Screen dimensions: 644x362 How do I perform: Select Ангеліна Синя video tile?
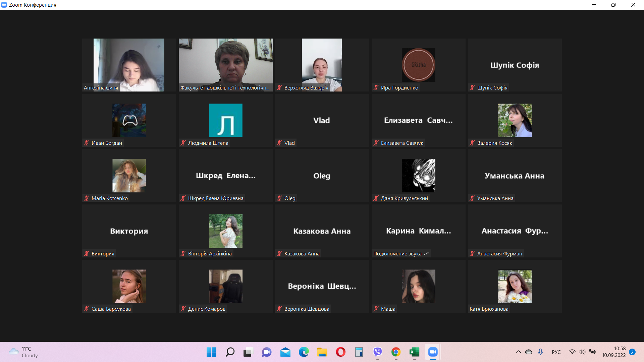click(x=129, y=65)
